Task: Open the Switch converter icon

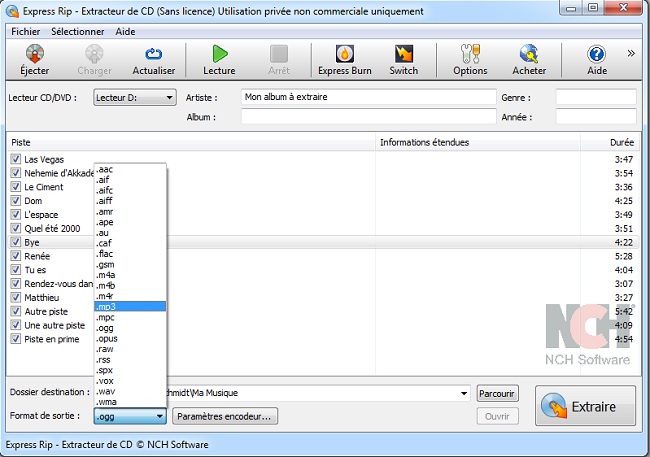Action: coord(403,60)
